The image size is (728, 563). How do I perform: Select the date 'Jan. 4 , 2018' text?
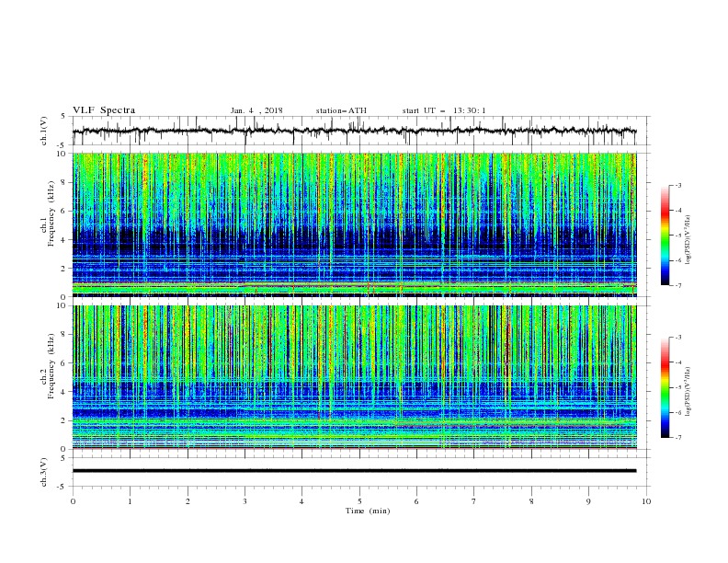[256, 110]
